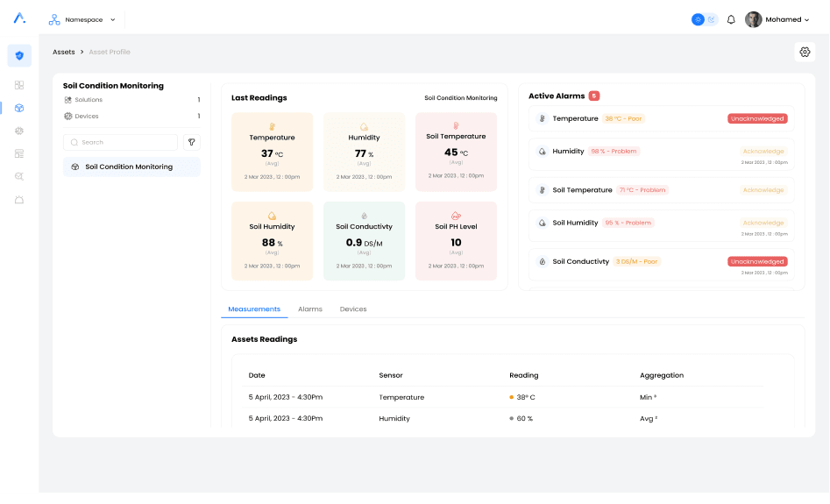Switch to the Devices tab
Image resolution: width=830 pixels, height=504 pixels.
(353, 309)
